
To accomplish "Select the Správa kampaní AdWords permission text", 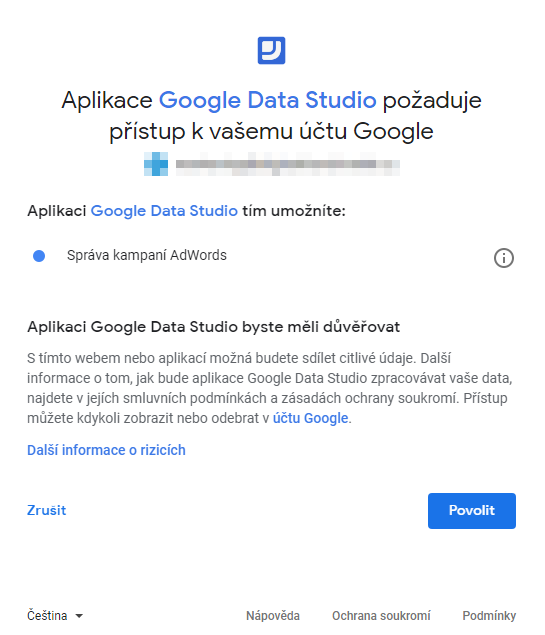I will 147,256.
